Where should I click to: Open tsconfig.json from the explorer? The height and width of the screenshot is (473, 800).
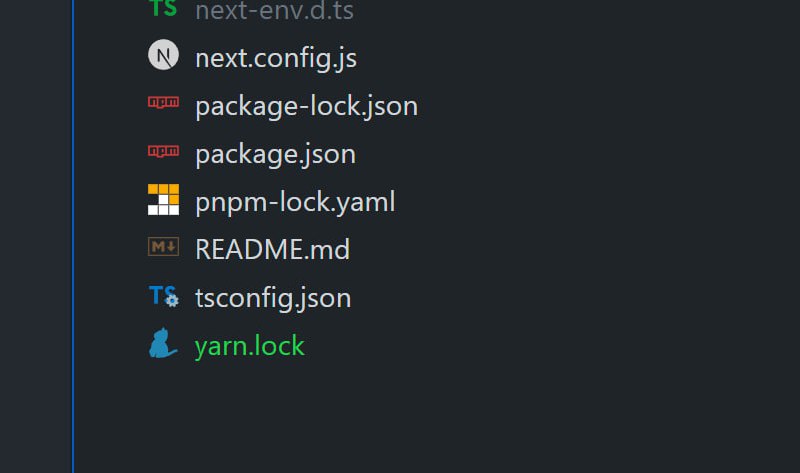[273, 298]
